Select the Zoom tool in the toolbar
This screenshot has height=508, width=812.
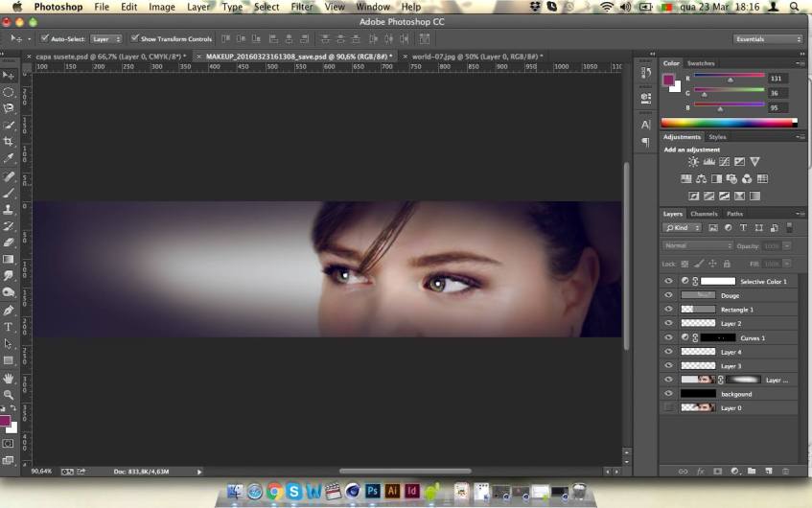click(x=9, y=394)
